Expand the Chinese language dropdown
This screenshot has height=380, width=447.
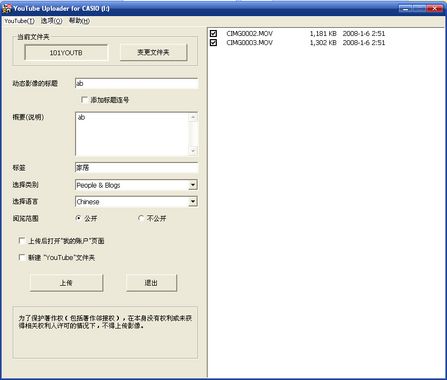(x=193, y=201)
